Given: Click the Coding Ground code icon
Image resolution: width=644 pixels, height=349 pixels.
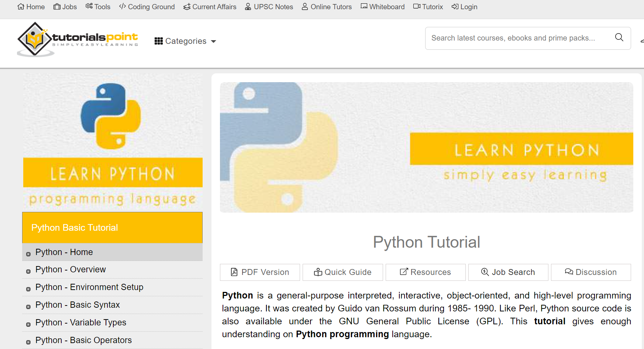Looking at the screenshot, I should (x=123, y=7).
